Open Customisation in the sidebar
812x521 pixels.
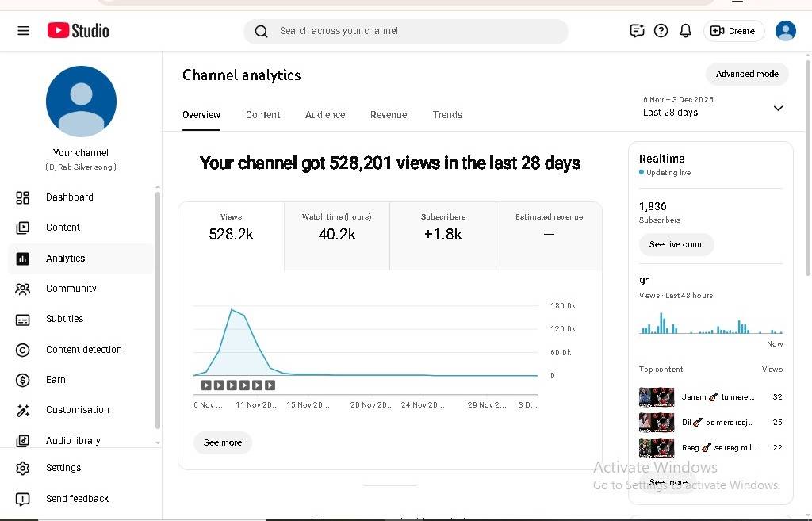pos(78,410)
